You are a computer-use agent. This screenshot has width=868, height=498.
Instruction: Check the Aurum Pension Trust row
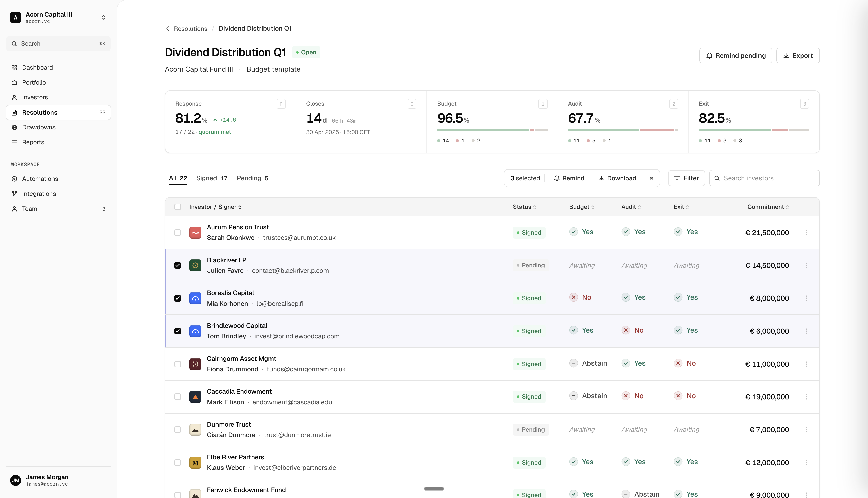177,233
